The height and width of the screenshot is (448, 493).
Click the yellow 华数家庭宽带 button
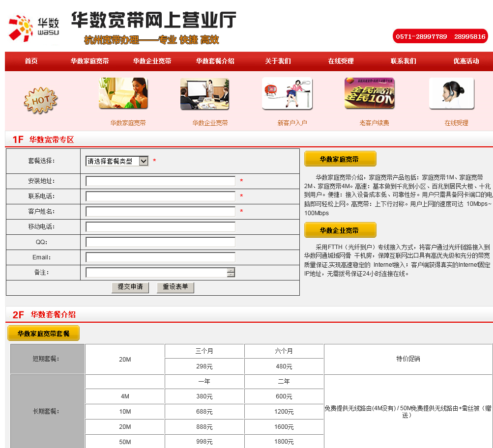(340, 159)
